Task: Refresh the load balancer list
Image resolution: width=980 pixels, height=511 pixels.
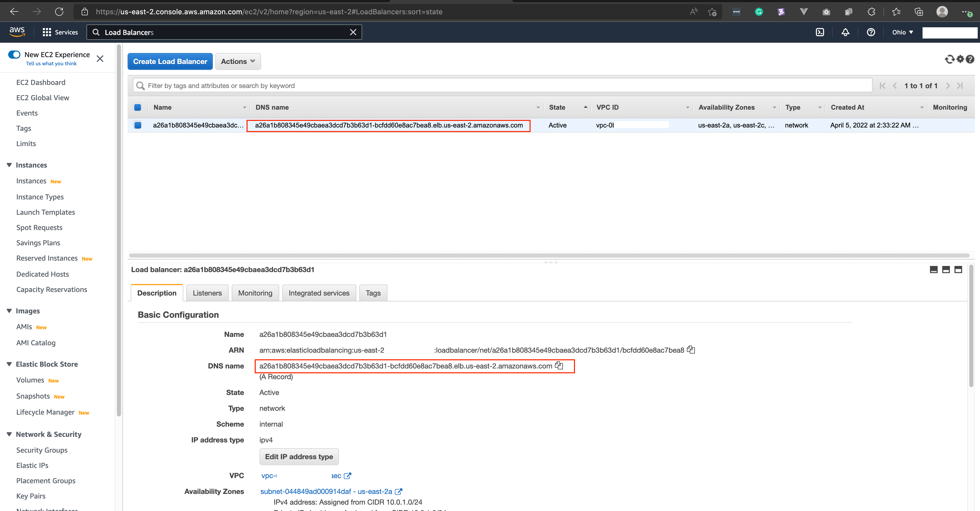Action: click(x=950, y=59)
